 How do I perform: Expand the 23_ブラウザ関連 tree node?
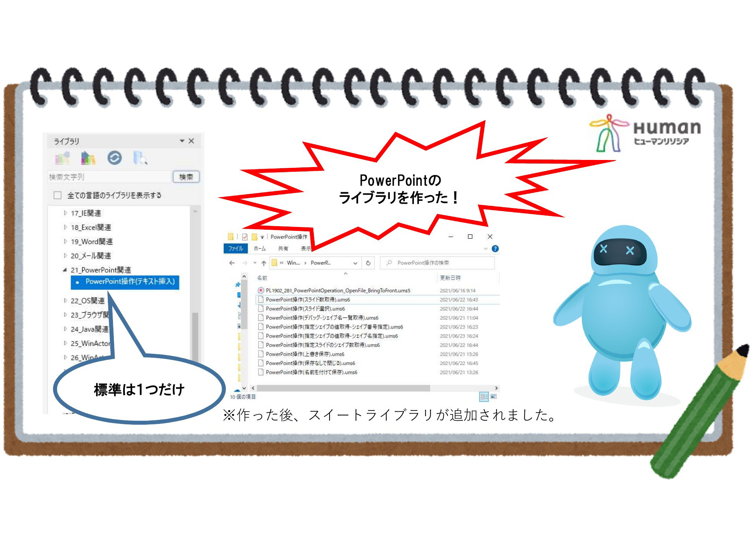[65, 315]
